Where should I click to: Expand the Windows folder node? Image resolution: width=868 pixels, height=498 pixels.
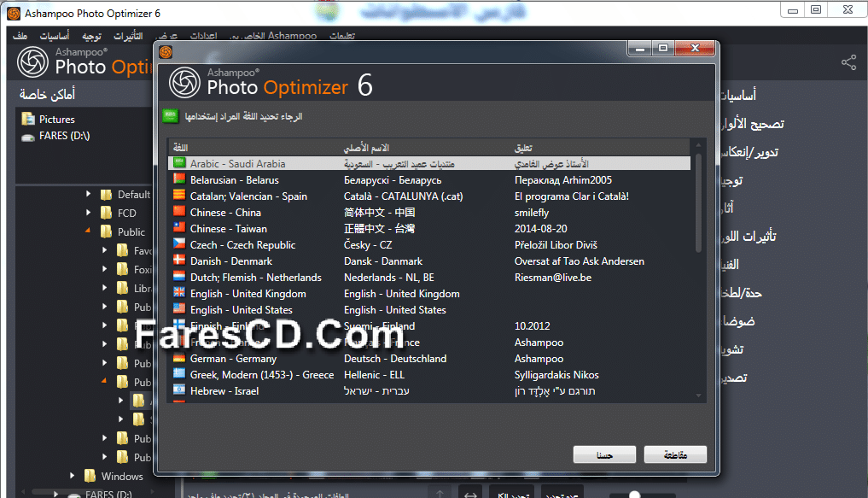click(x=72, y=475)
